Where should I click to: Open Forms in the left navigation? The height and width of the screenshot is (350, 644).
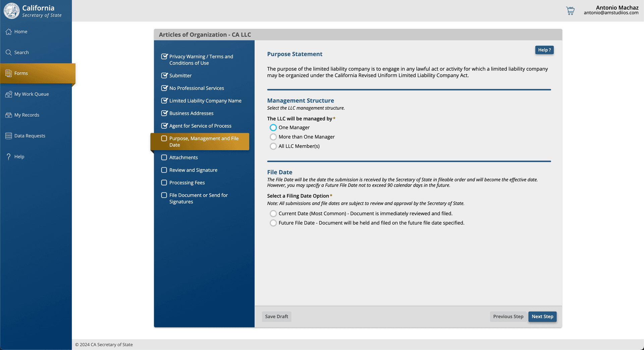(21, 73)
